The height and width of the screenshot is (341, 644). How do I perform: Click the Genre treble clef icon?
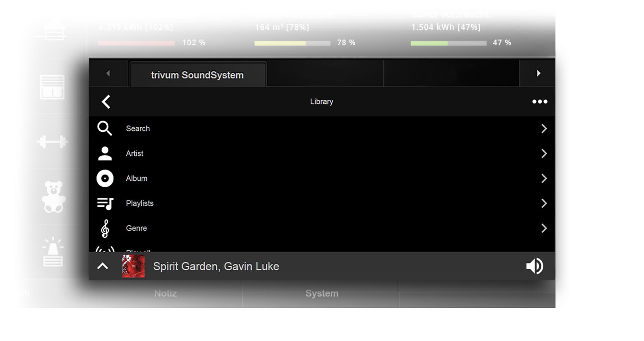pos(105,229)
